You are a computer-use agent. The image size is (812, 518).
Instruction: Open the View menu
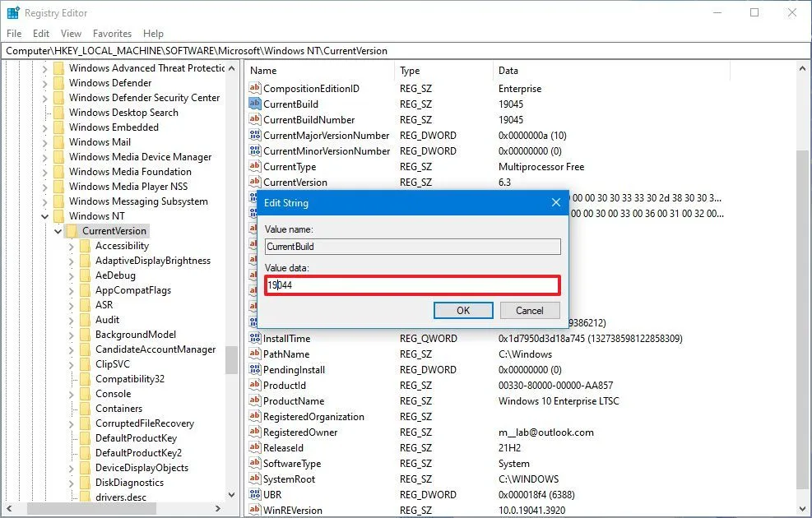click(71, 34)
